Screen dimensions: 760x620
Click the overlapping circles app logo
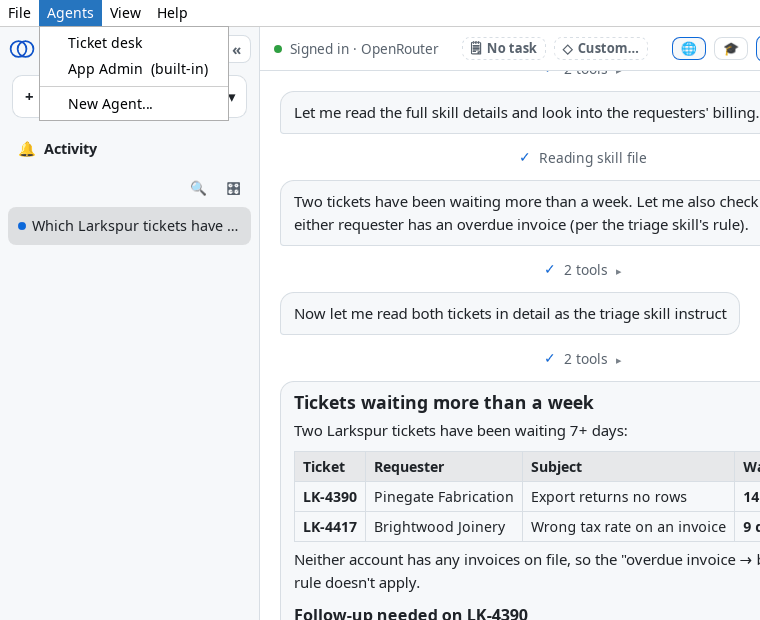(x=22, y=49)
